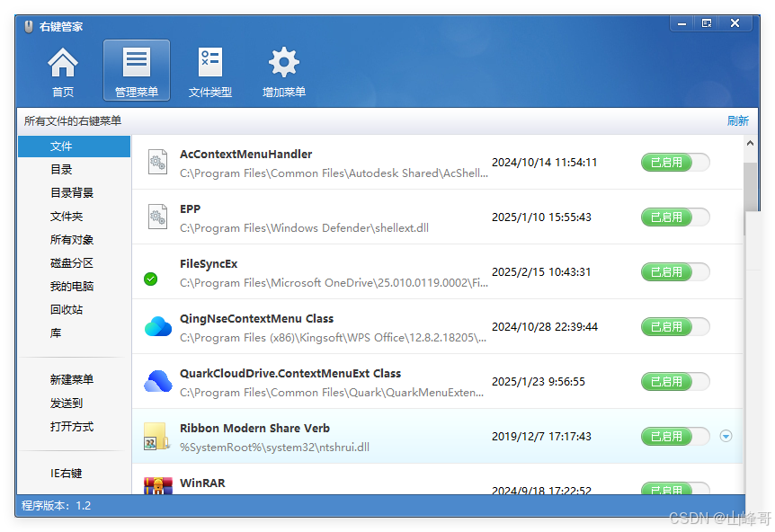
Task: Click the QingNseContextMenu cloud icon
Action: tap(158, 326)
